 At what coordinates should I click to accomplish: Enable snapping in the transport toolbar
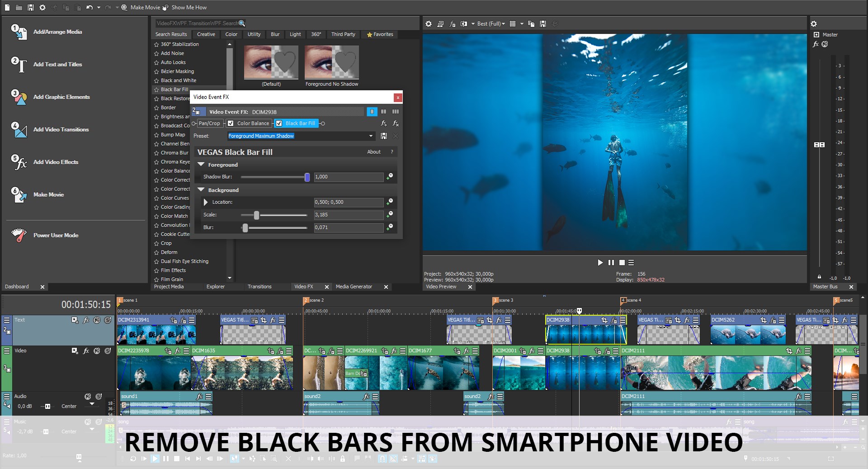coord(382,459)
